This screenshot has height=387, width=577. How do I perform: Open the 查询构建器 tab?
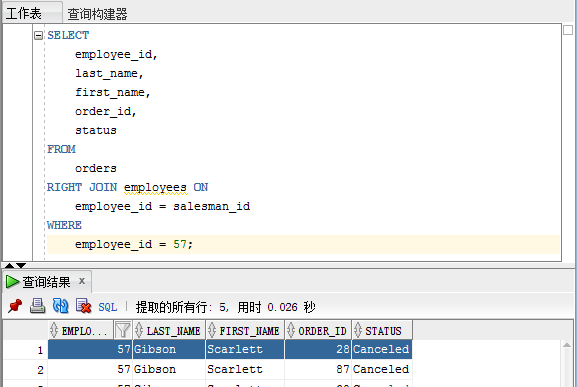[97, 14]
